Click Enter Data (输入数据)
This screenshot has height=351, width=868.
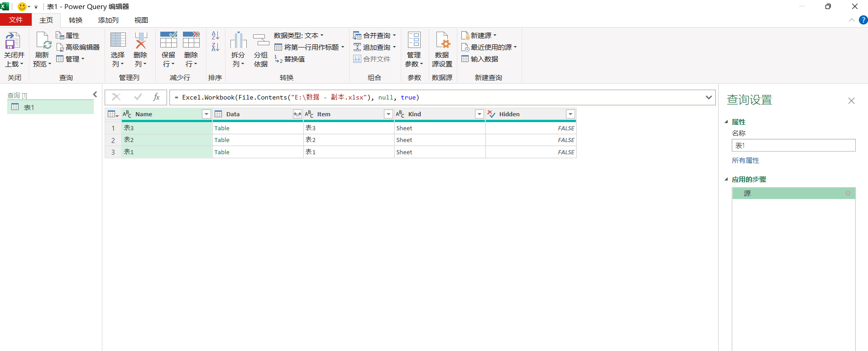(x=480, y=59)
